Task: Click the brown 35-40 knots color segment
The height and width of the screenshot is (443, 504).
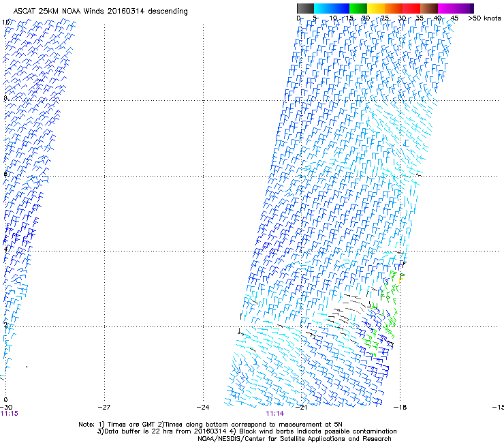Action: (x=429, y=8)
